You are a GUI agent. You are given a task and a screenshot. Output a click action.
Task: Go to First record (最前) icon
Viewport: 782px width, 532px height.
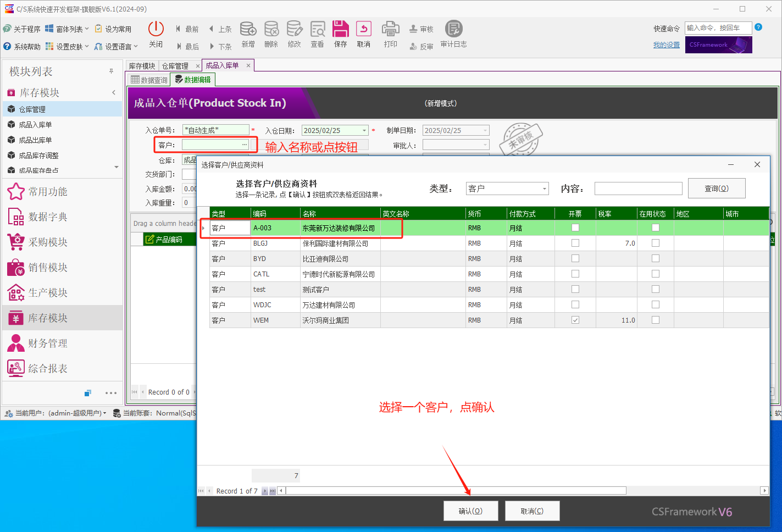pos(179,29)
